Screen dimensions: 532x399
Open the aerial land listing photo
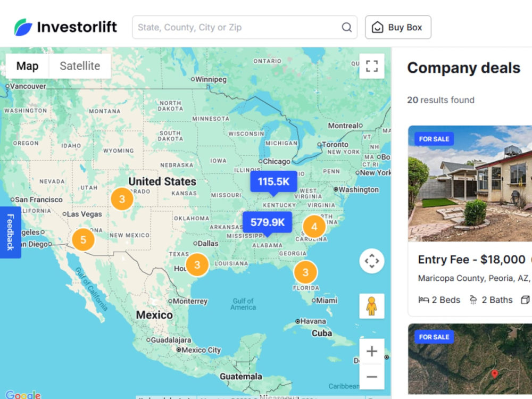coord(470,359)
